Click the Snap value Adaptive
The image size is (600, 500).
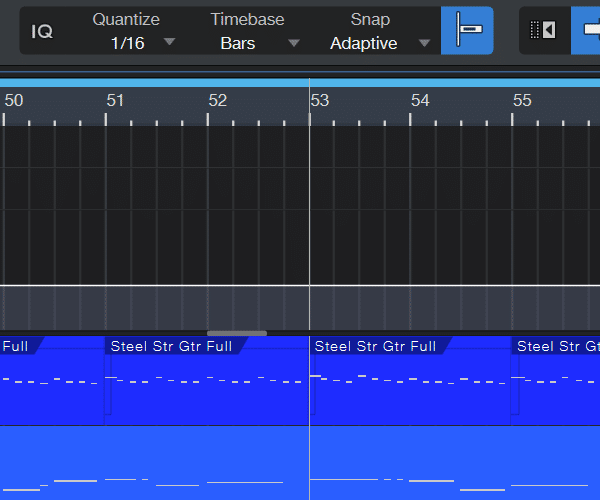tap(364, 43)
